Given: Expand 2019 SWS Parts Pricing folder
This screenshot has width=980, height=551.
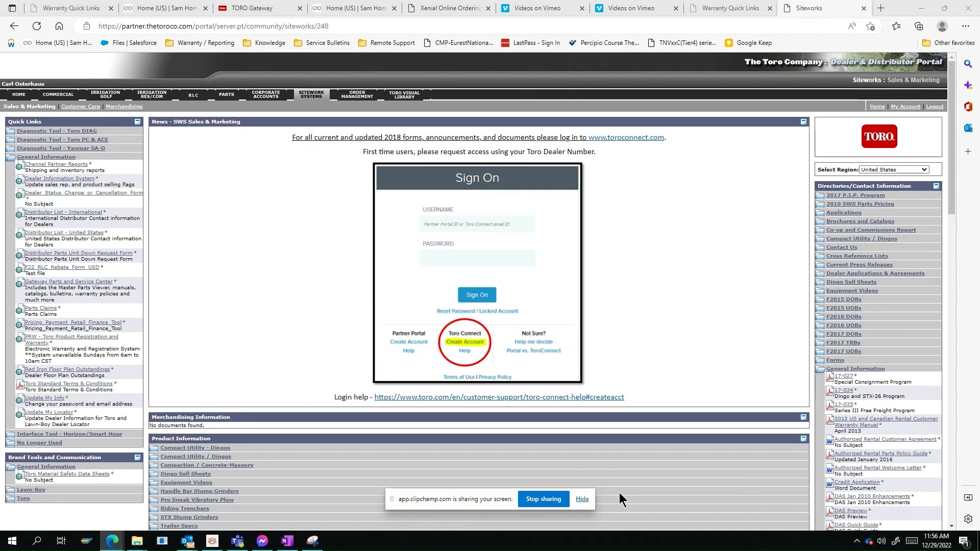Looking at the screenshot, I should pos(860,204).
